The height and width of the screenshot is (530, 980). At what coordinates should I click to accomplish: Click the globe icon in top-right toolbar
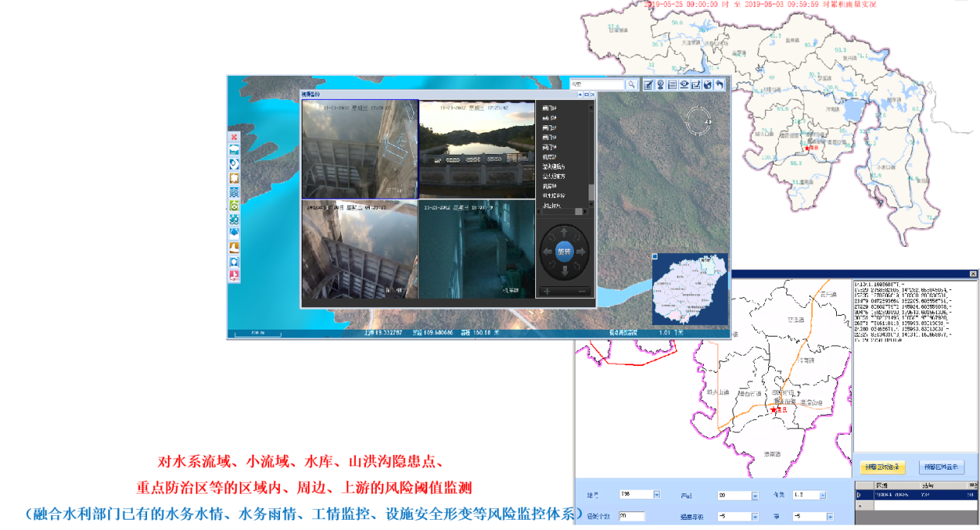(708, 84)
